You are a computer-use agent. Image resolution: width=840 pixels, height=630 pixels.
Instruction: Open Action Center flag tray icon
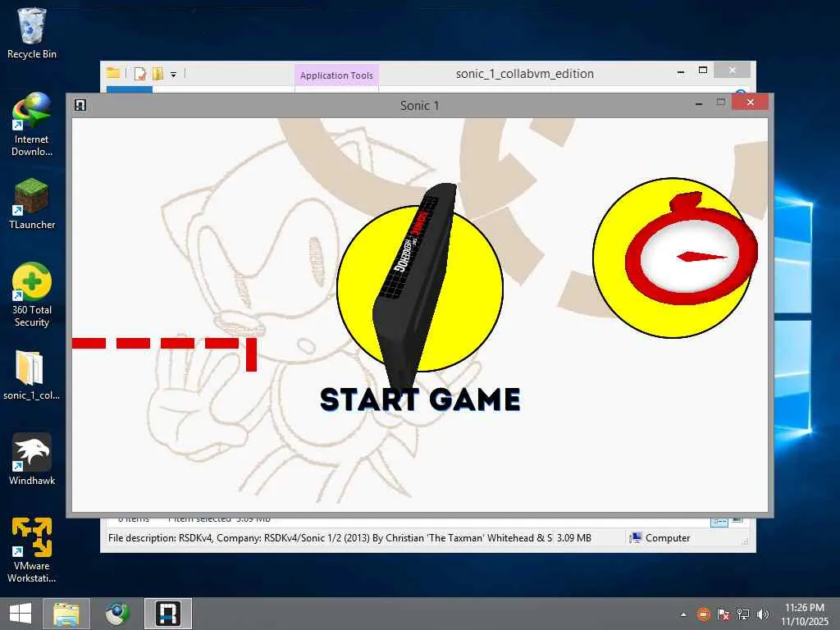click(x=724, y=614)
